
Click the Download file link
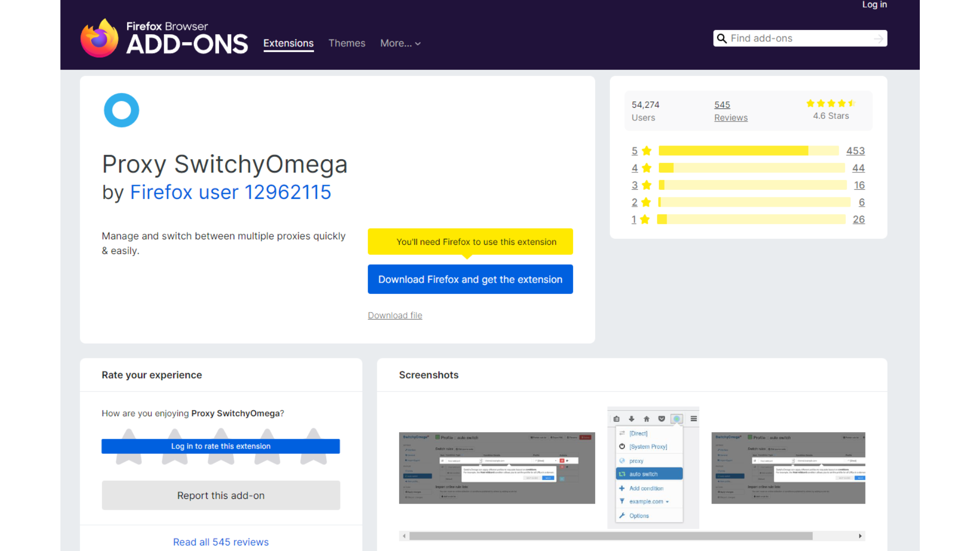point(395,315)
